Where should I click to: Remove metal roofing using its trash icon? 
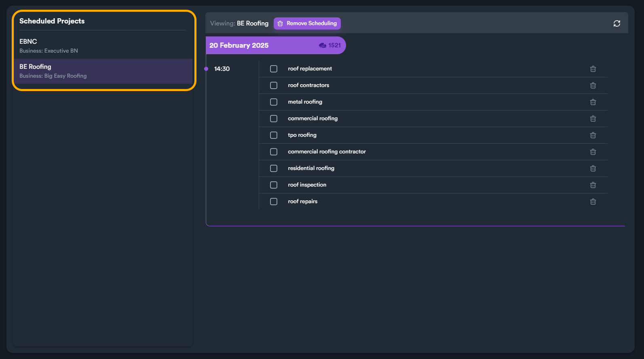593,102
